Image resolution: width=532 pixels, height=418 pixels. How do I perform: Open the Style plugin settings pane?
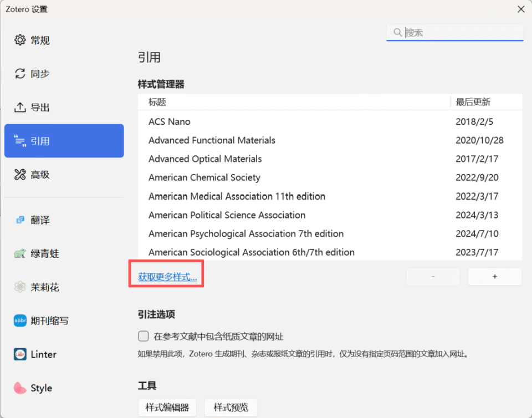64,388
